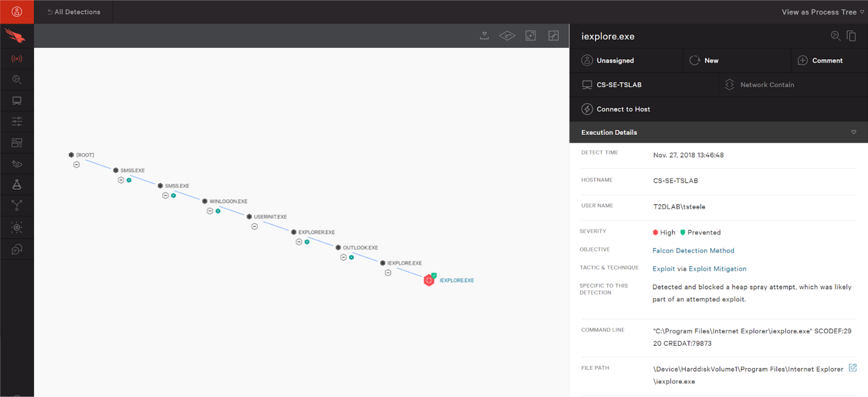Click the Unassigned assignee button
Screen dimensions: 868x397
pyautogui.click(x=607, y=61)
